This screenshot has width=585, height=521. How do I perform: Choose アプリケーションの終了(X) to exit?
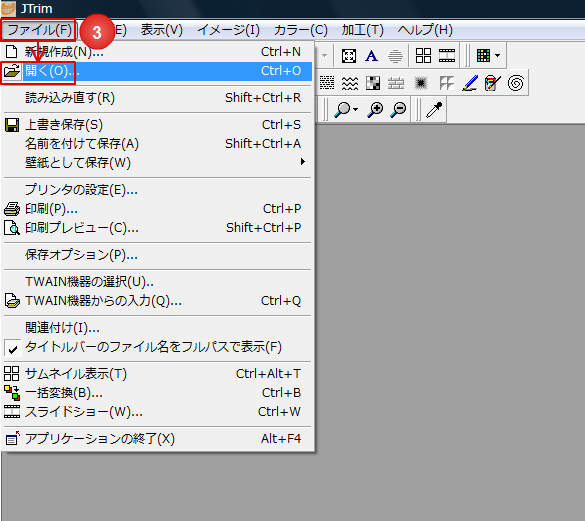point(157,439)
